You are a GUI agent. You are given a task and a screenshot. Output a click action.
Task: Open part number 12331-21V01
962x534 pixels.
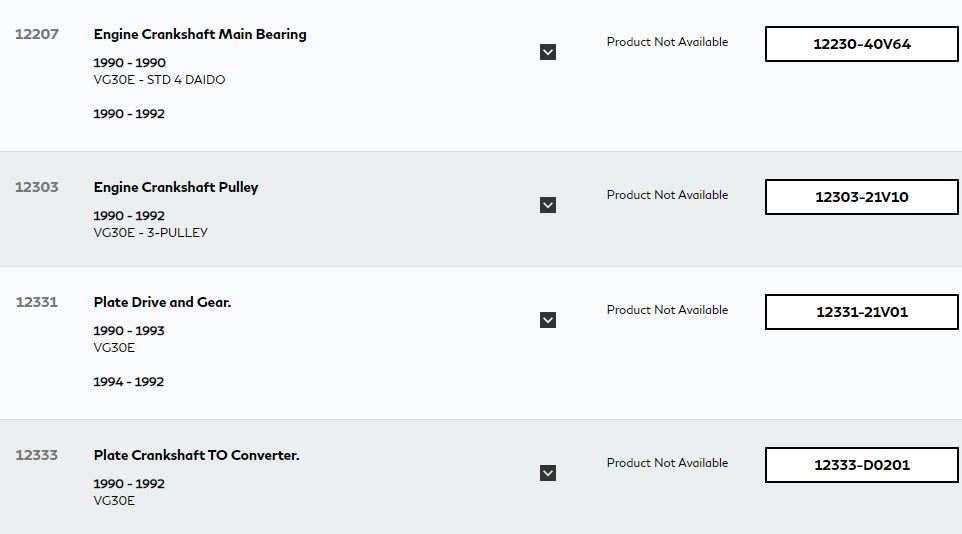point(861,312)
